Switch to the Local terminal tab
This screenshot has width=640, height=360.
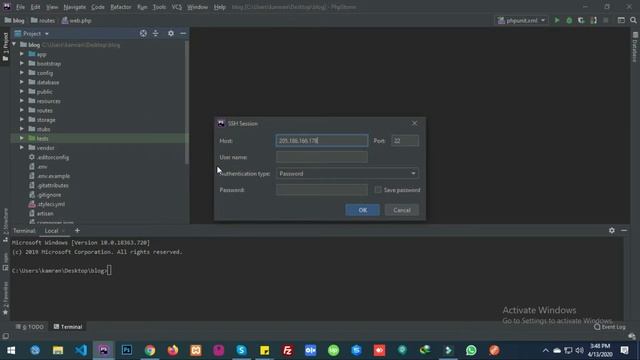point(51,231)
